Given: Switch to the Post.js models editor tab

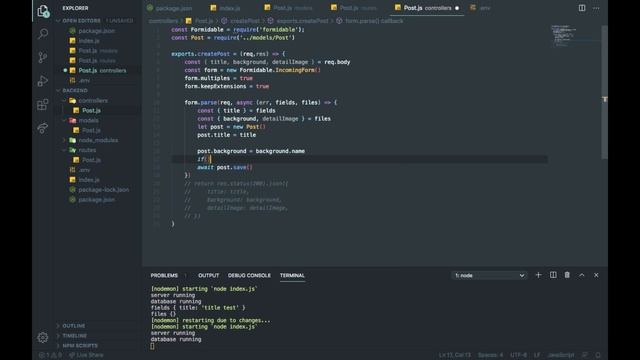Looking at the screenshot, I should point(289,8).
